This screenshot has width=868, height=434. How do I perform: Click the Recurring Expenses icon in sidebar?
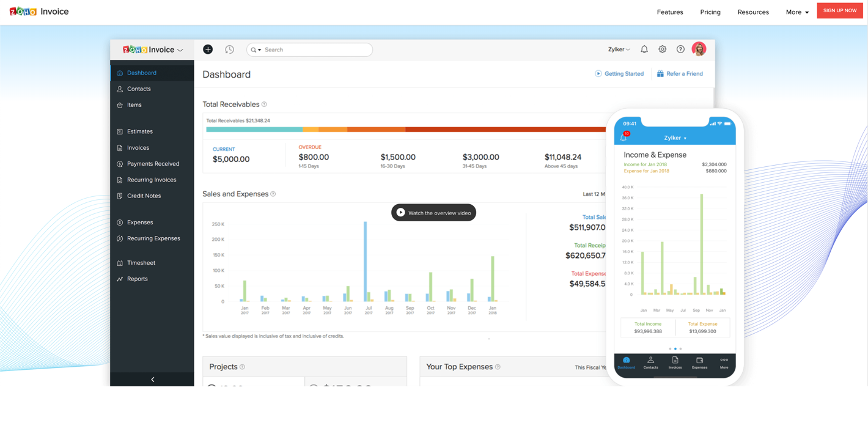[120, 238]
